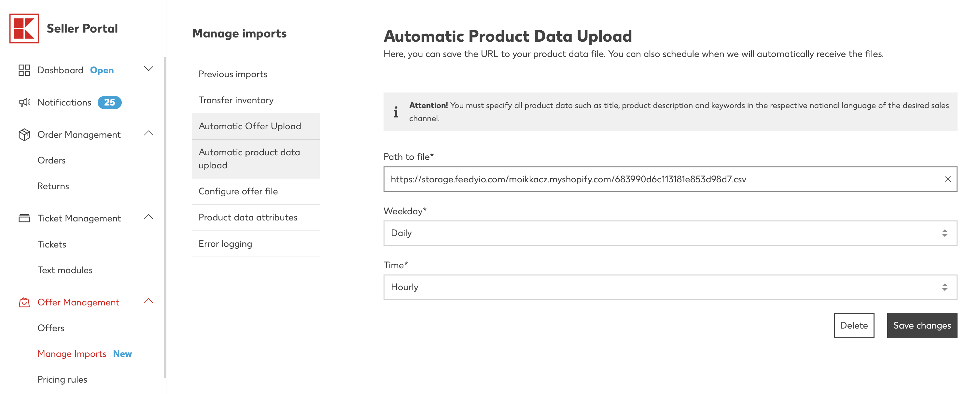This screenshot has height=394, width=980.
Task: Expand the Dashboard chevron
Action: click(x=148, y=69)
